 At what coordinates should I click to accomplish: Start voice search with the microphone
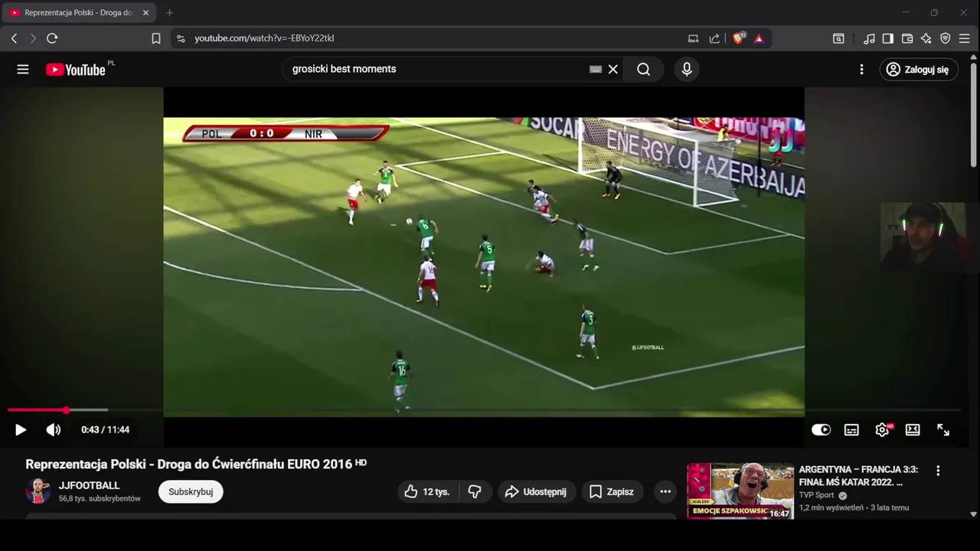687,70
